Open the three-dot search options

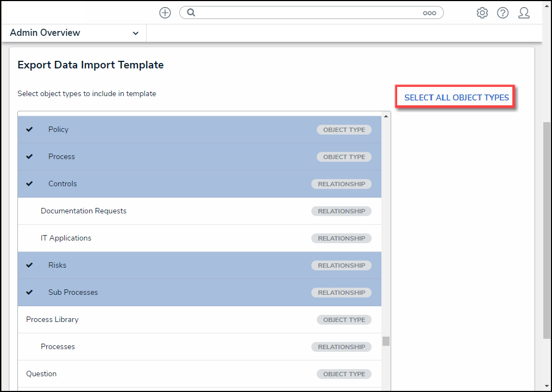point(430,13)
